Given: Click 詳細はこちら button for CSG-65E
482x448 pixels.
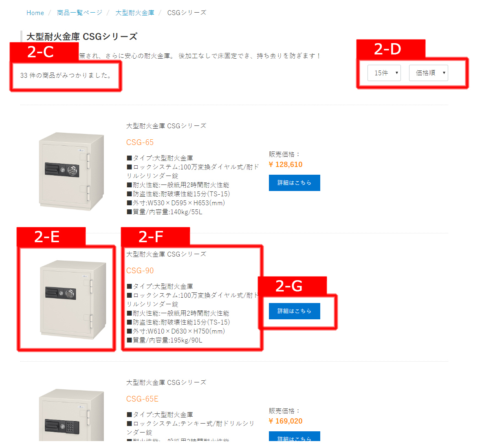Looking at the screenshot, I should [295, 437].
